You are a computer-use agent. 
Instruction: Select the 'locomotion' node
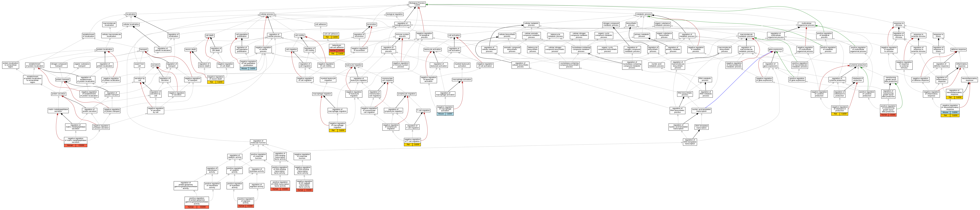[372, 24]
